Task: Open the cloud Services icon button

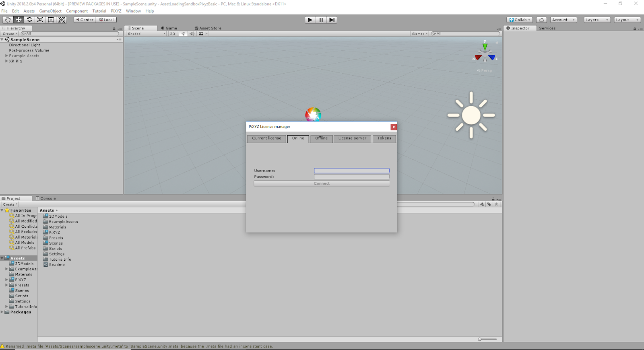Action: pyautogui.click(x=541, y=20)
